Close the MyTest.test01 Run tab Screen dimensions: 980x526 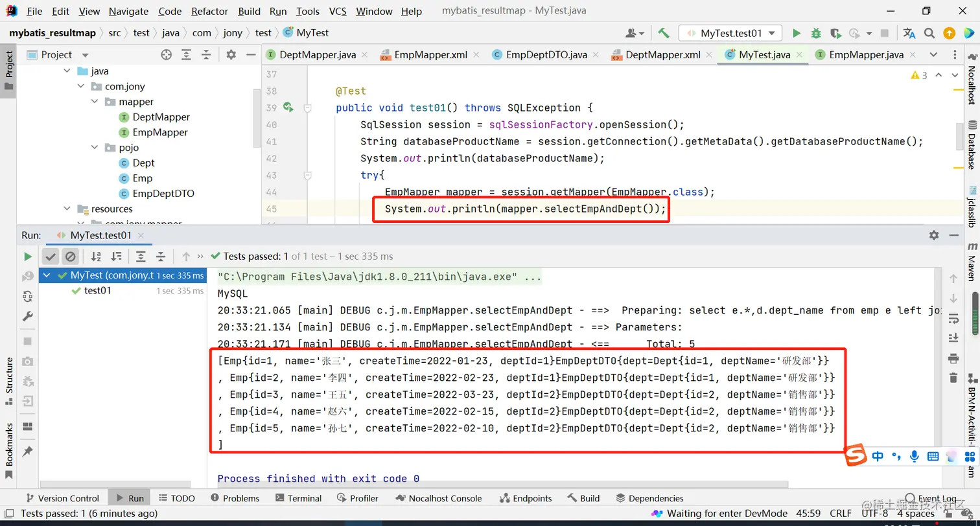coord(142,236)
